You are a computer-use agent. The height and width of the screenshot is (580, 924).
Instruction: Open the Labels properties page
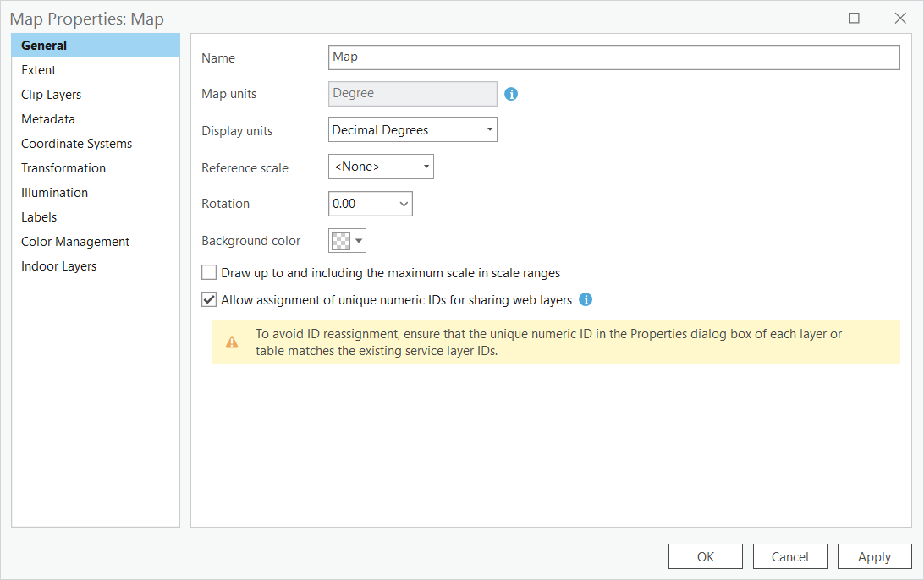(x=39, y=216)
